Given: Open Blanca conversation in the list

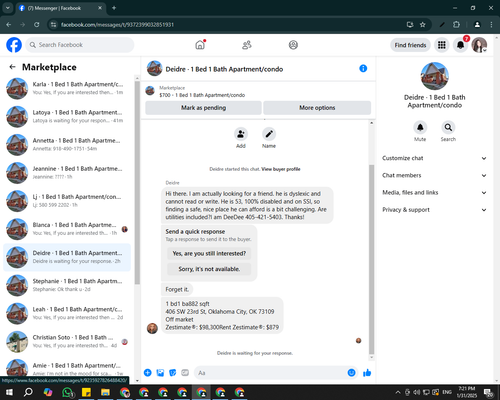Looking at the screenshot, I should pyautogui.click(x=67, y=229).
